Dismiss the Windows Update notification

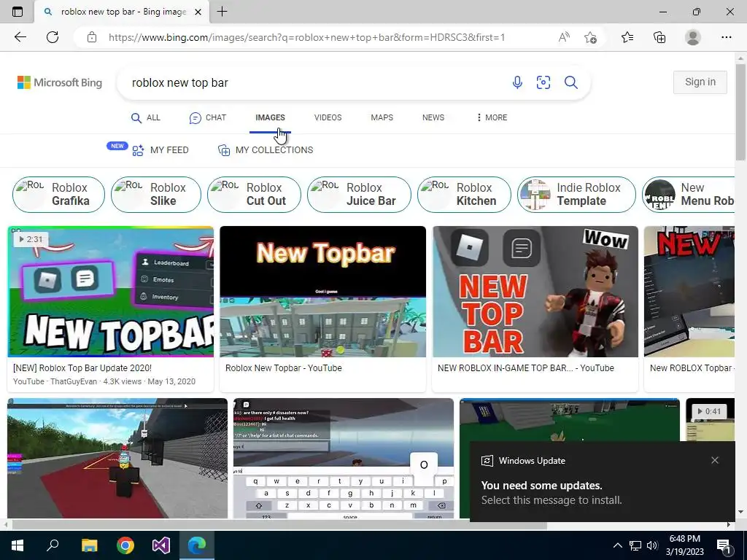pos(715,460)
